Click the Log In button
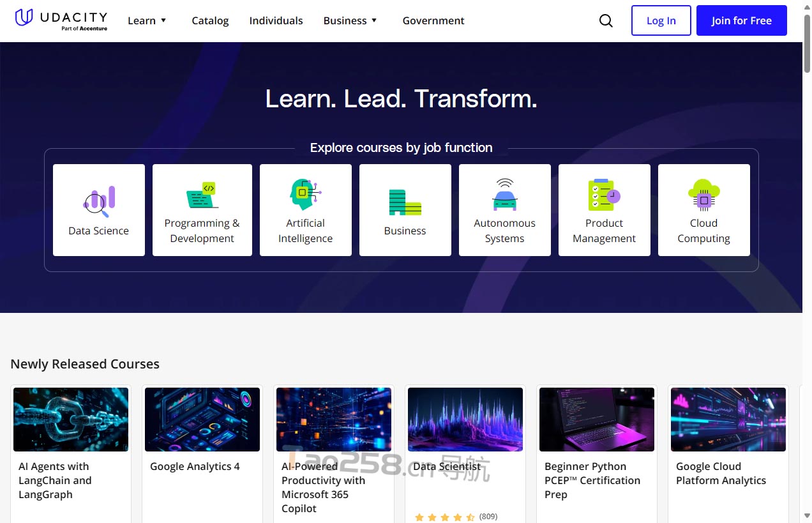The image size is (812, 523). click(661, 20)
